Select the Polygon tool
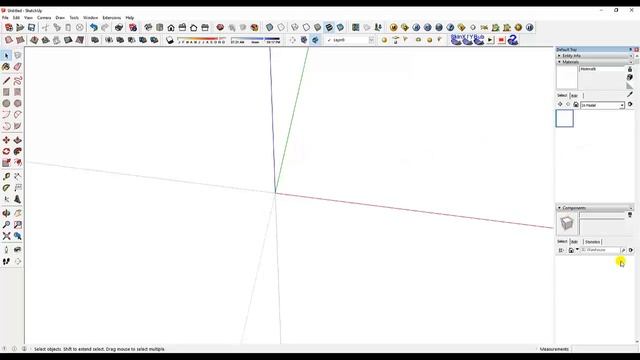The width and height of the screenshot is (640, 360). pyautogui.click(x=18, y=104)
